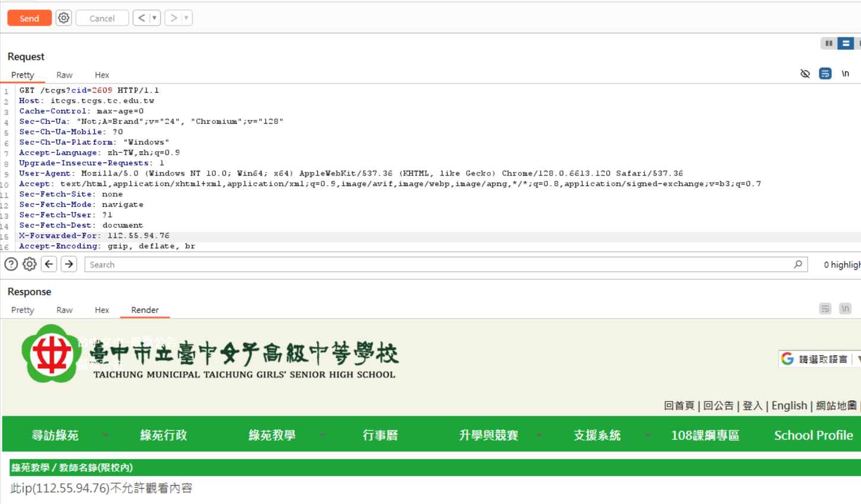861x504 pixels.
Task: Open Google language selector 請選取語言
Action: 823,359
